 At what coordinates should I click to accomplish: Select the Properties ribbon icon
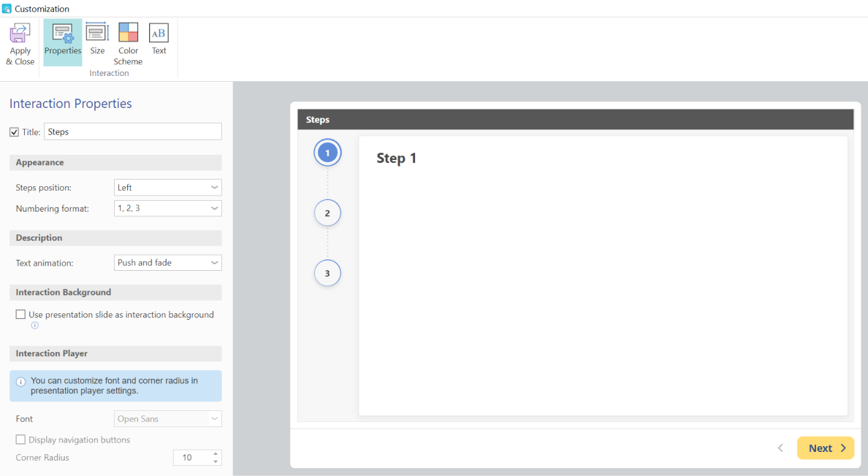63,34
